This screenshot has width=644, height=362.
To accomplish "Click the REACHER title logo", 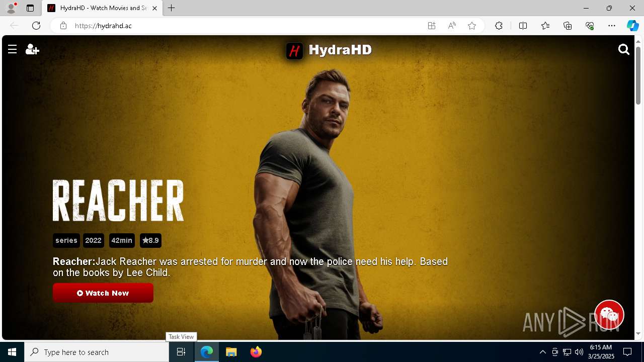I will (x=118, y=200).
